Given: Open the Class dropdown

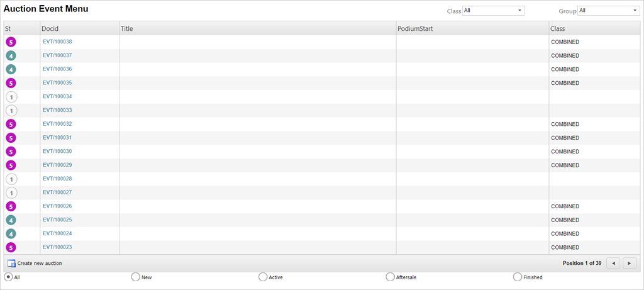Looking at the screenshot, I should pyautogui.click(x=493, y=11).
